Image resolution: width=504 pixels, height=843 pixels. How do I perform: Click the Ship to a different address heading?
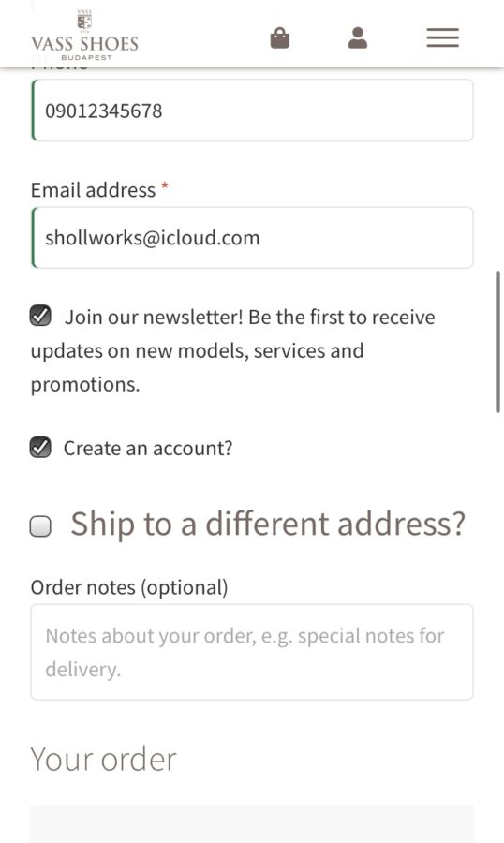pos(268,524)
